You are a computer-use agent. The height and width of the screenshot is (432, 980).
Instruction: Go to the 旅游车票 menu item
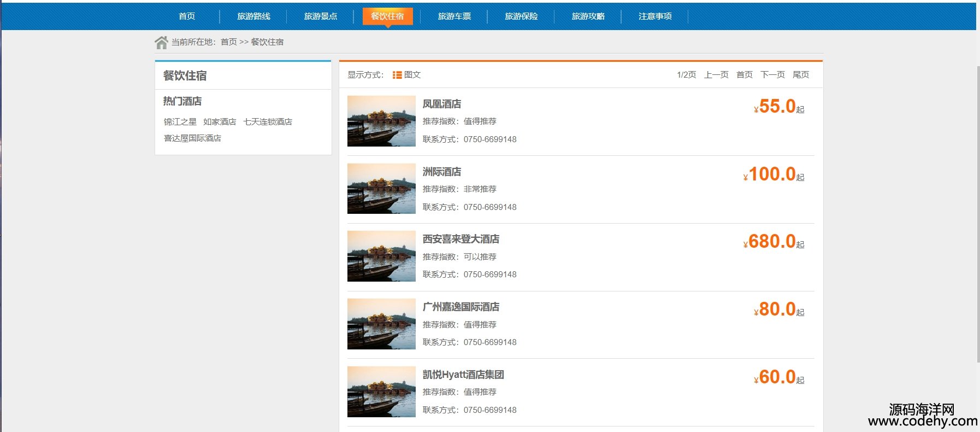pyautogui.click(x=454, y=16)
